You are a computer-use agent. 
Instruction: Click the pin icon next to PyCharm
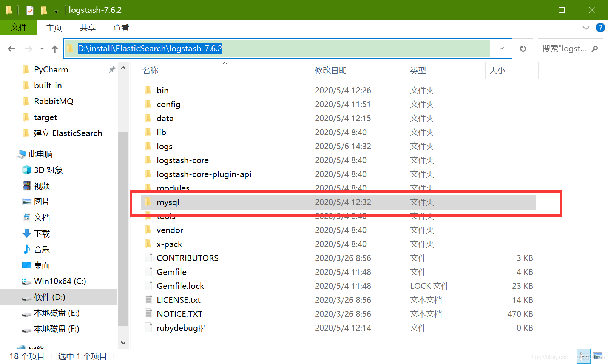[112, 69]
